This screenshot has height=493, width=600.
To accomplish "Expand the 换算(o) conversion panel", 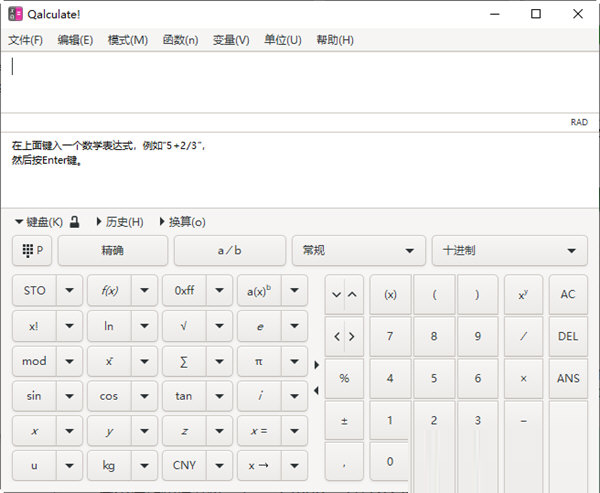I will tap(181, 222).
